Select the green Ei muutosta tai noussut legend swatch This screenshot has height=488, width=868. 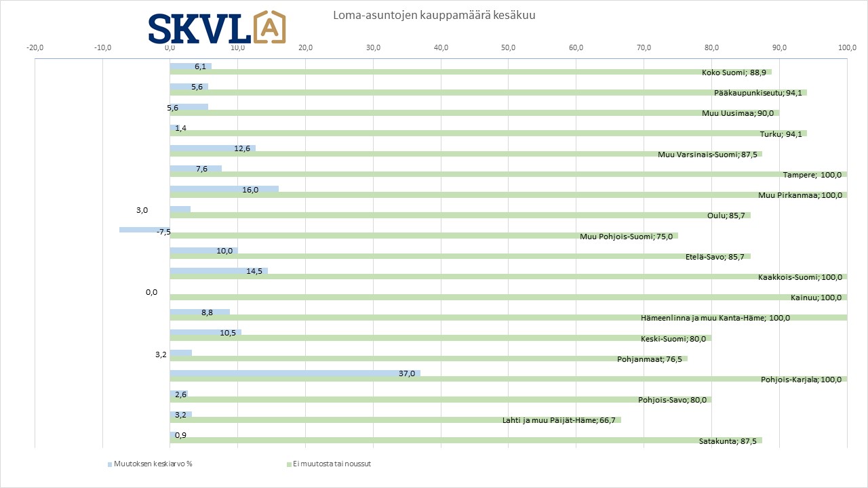[288, 464]
